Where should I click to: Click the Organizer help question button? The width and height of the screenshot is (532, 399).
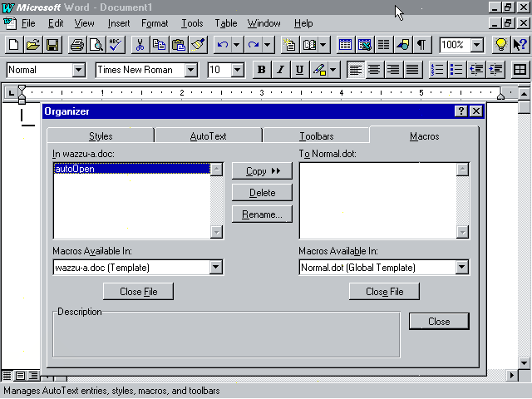pos(461,111)
